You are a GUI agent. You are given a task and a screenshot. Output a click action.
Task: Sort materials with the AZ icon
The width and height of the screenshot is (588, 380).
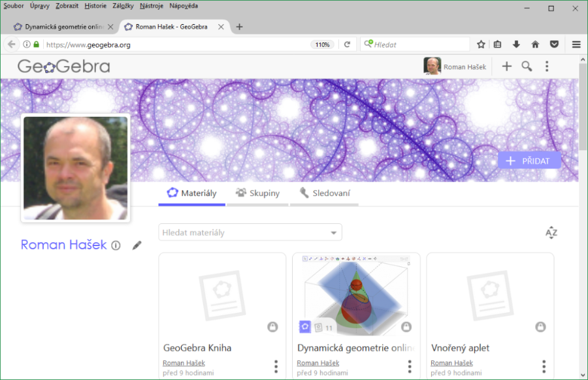click(551, 232)
